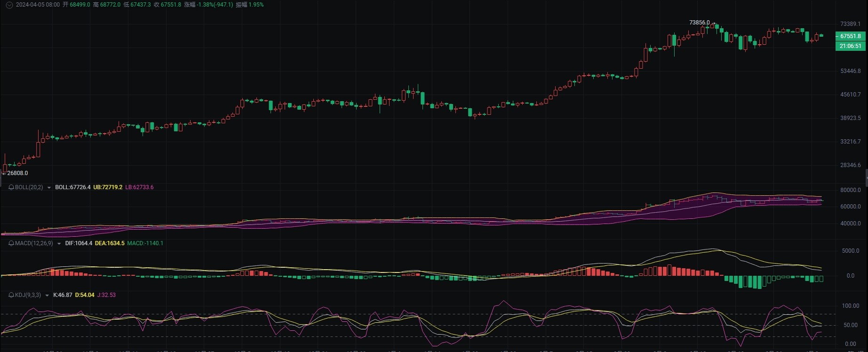The width and height of the screenshot is (868, 352).
Task: Click the current price tag 67551.8
Action: (850, 36)
